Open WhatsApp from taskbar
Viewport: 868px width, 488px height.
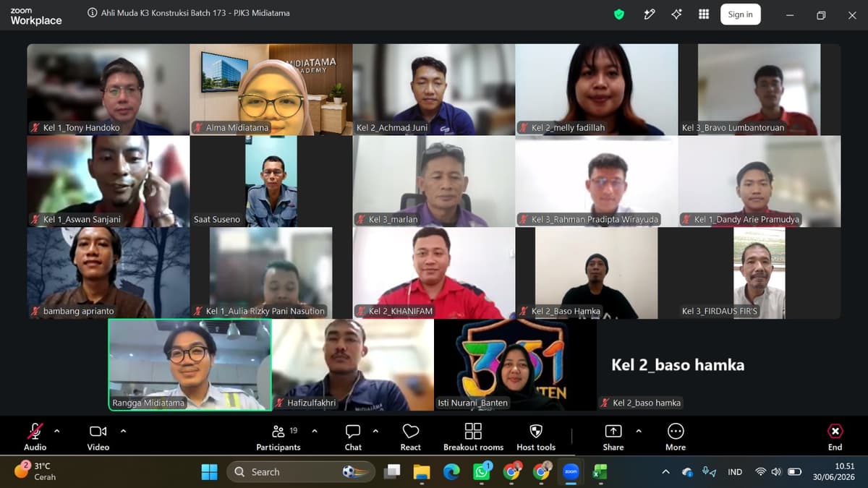pyautogui.click(x=482, y=472)
